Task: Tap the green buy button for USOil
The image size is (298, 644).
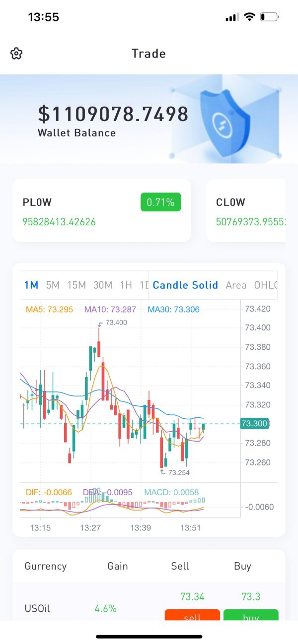Action: click(251, 615)
